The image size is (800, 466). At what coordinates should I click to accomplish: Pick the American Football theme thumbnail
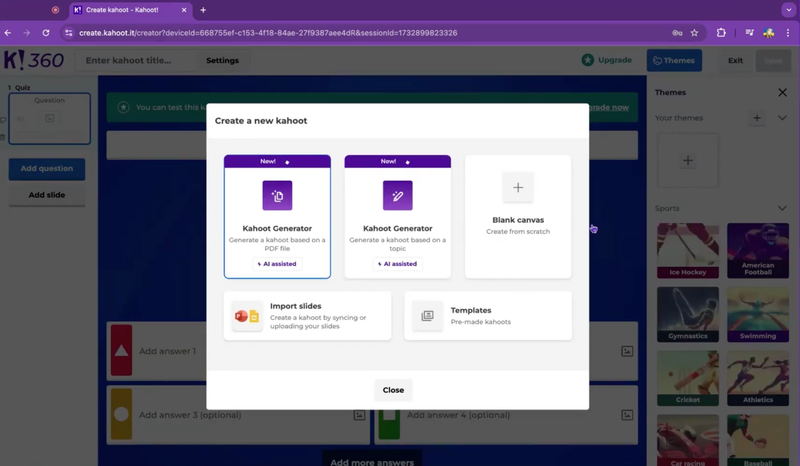pyautogui.click(x=758, y=250)
